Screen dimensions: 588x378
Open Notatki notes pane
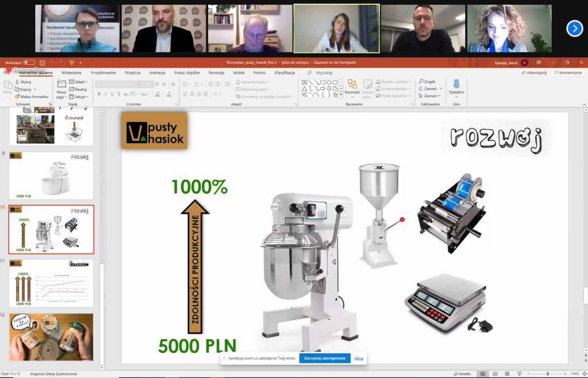(x=463, y=374)
